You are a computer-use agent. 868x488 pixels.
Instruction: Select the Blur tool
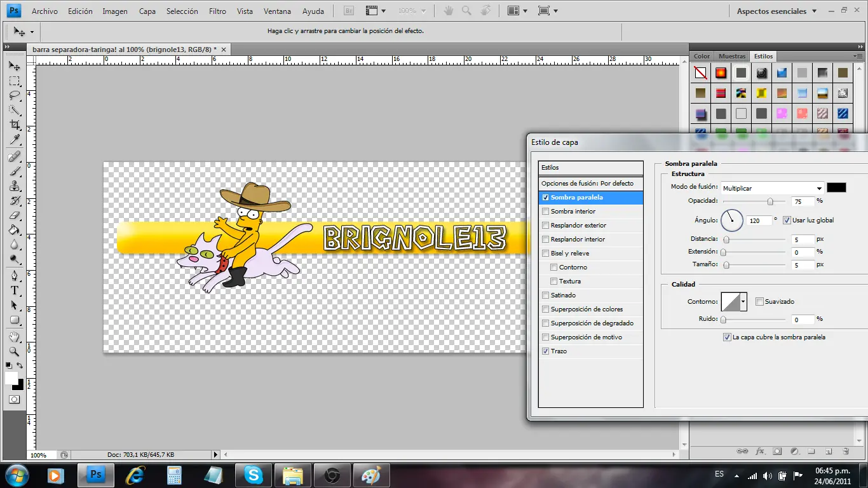tap(15, 245)
